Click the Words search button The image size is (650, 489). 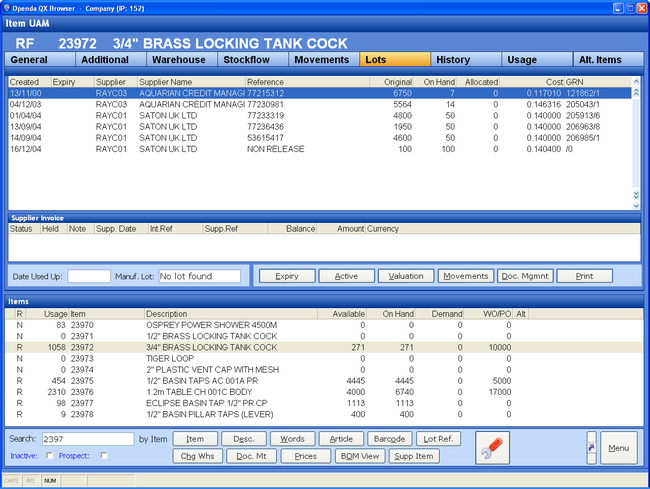(292, 439)
